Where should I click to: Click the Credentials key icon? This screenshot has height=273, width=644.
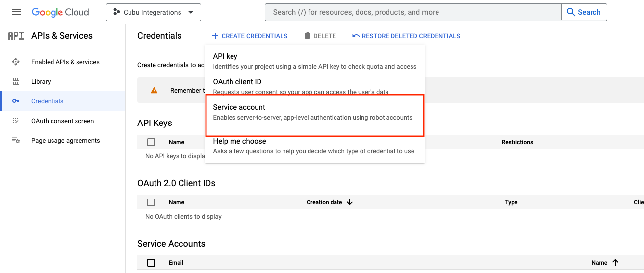click(16, 101)
